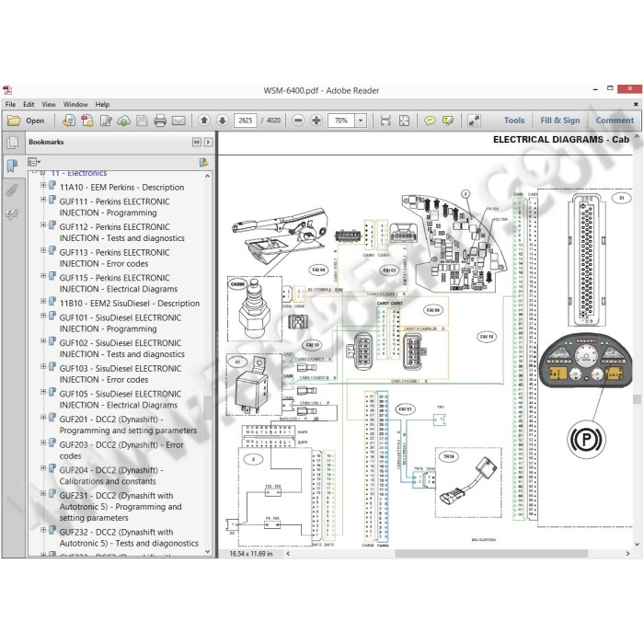Click the create PDF online icon

(69, 121)
